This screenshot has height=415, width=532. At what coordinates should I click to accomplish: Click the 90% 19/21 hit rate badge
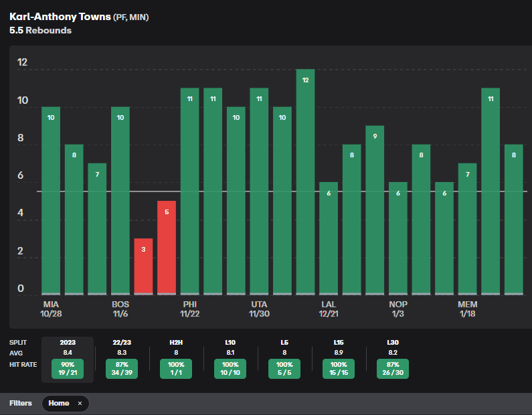pos(68,369)
